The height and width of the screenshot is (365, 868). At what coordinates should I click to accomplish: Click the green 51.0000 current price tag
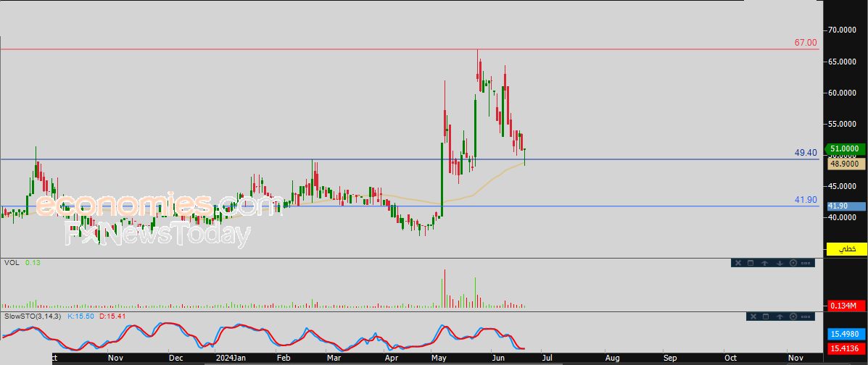847,148
